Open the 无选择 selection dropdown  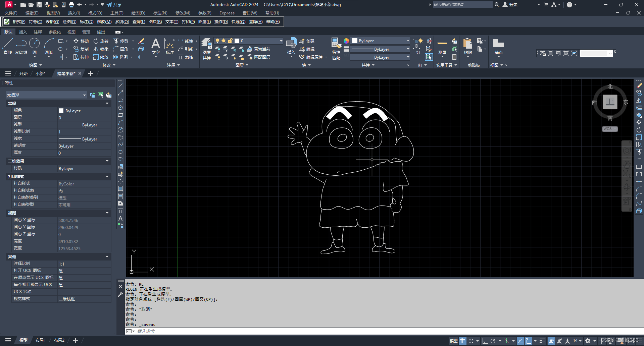pyautogui.click(x=46, y=95)
